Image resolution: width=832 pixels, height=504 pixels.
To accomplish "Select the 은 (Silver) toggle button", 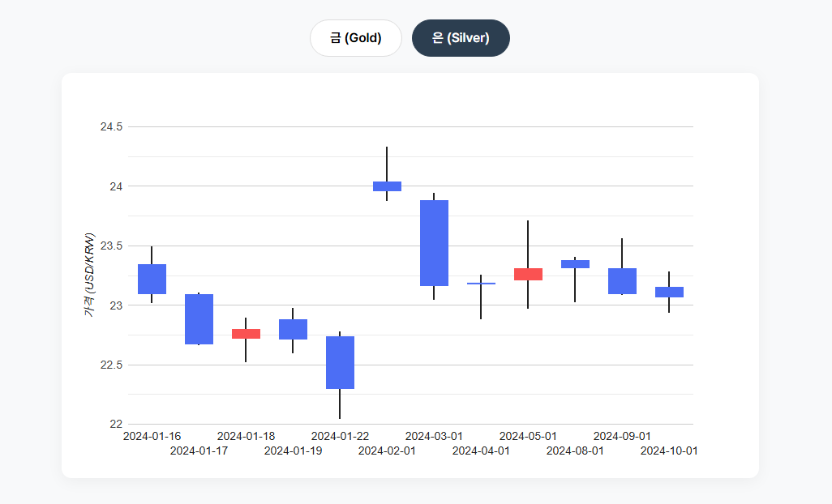I will [x=461, y=38].
